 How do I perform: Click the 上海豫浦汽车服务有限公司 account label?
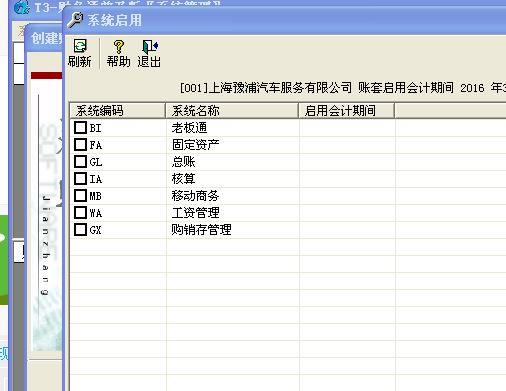click(280, 88)
